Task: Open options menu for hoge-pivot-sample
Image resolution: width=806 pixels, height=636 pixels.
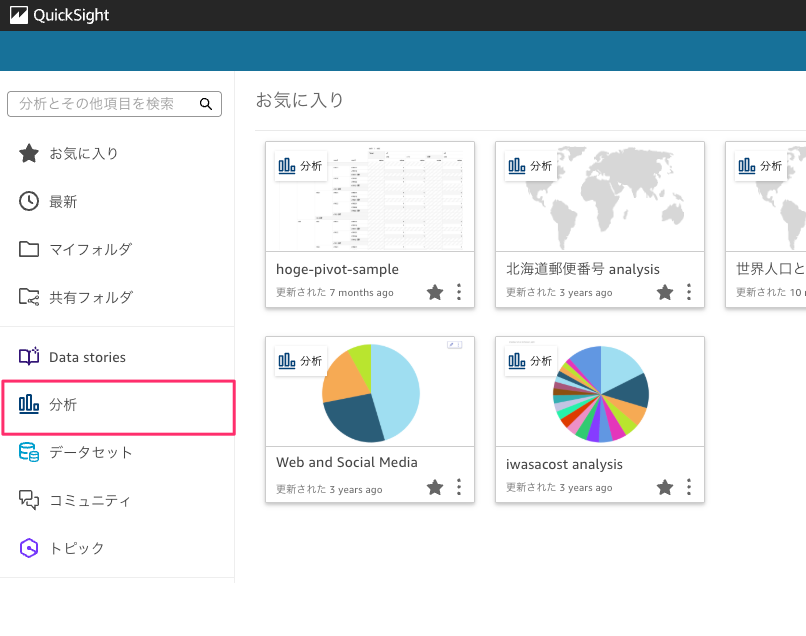Action: click(x=459, y=292)
